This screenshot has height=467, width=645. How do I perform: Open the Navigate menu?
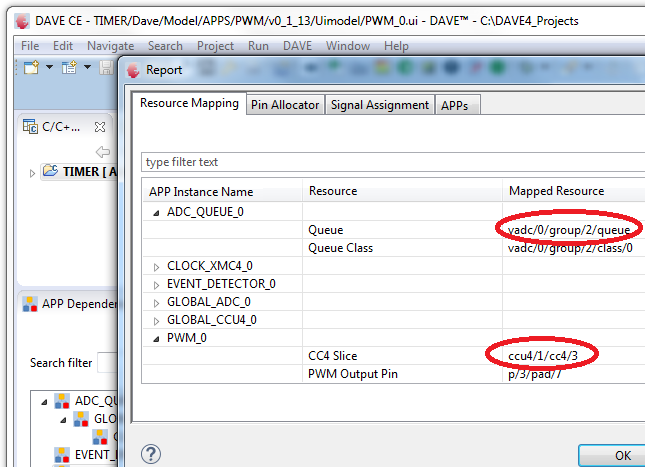pyautogui.click(x=111, y=46)
